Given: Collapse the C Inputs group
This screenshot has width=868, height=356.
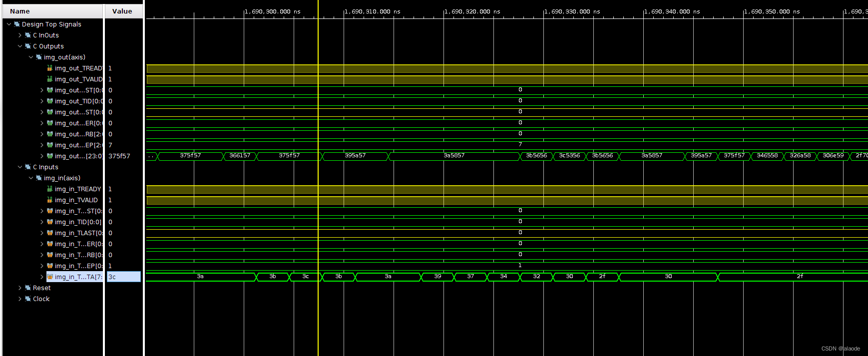Looking at the screenshot, I should (x=20, y=167).
